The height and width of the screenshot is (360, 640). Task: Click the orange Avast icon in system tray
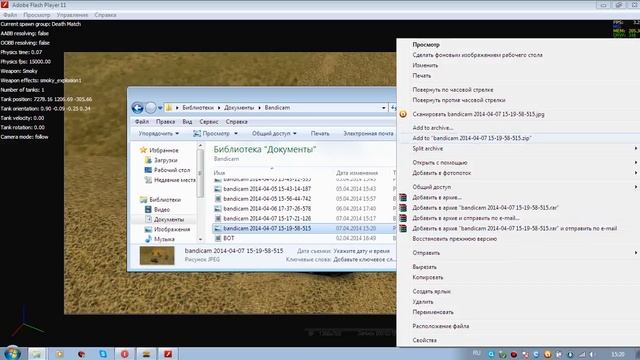(x=548, y=354)
